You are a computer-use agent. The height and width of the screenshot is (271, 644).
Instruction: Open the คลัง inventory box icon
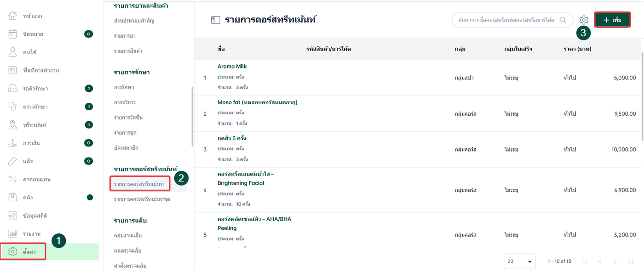click(x=12, y=198)
